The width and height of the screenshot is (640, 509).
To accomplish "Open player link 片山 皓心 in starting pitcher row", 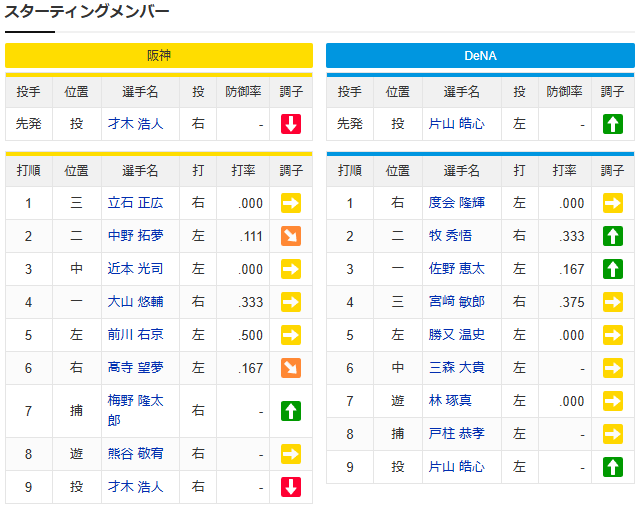I will tap(456, 124).
